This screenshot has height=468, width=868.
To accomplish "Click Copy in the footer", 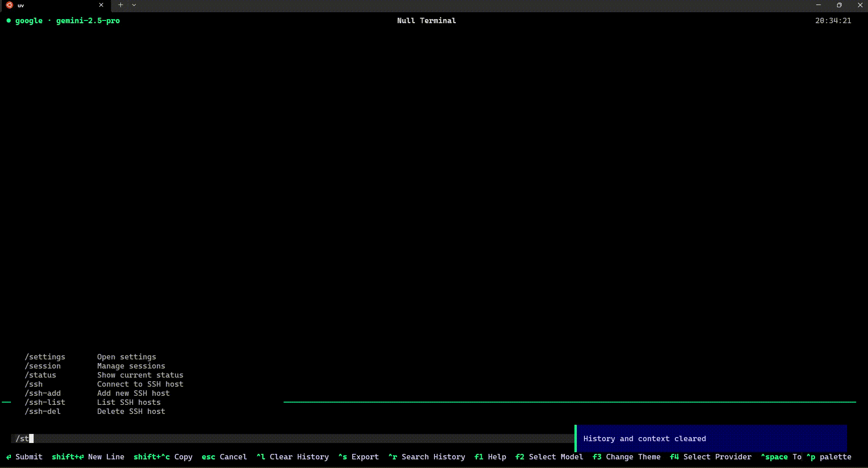I will [x=163, y=457].
